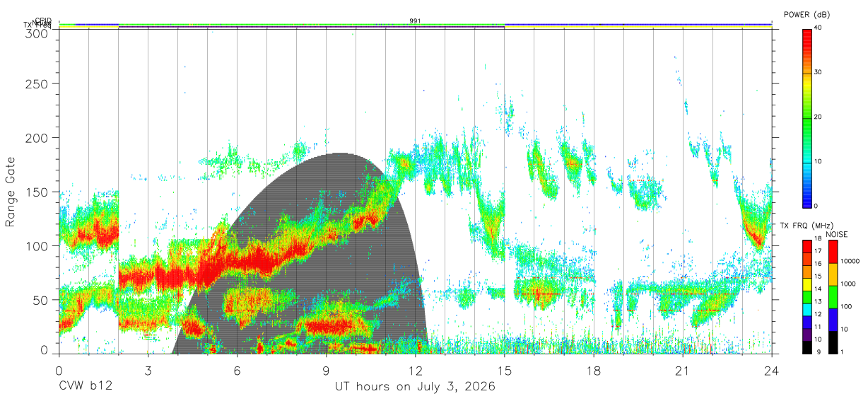Click the 'NOISE' legend title

pyautogui.click(x=838, y=233)
